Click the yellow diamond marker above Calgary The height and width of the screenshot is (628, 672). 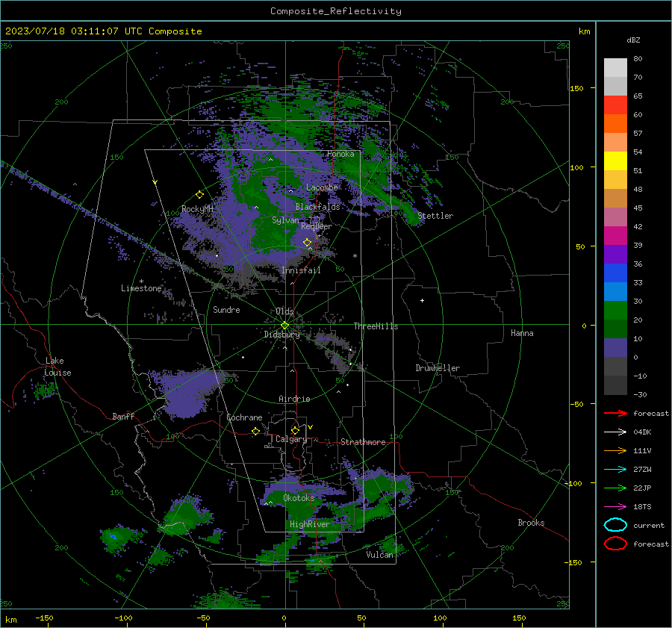295,430
